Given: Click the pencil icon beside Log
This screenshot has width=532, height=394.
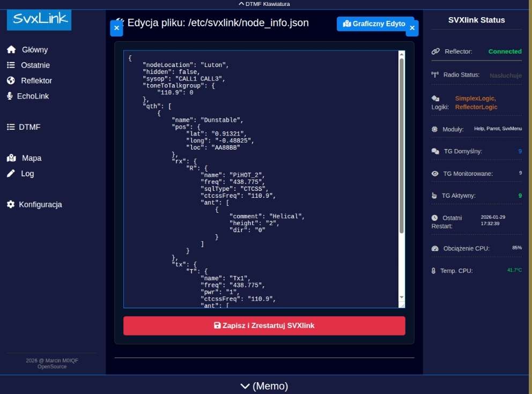Looking at the screenshot, I should coord(11,174).
